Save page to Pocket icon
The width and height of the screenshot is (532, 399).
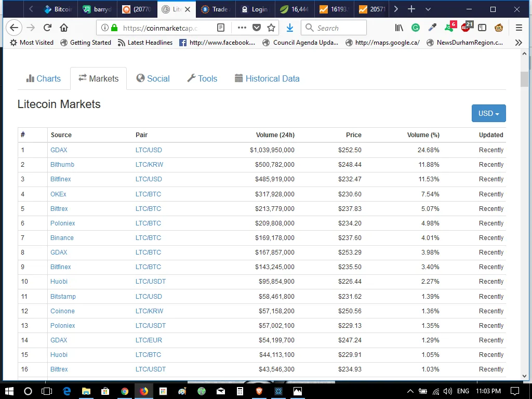click(x=257, y=28)
